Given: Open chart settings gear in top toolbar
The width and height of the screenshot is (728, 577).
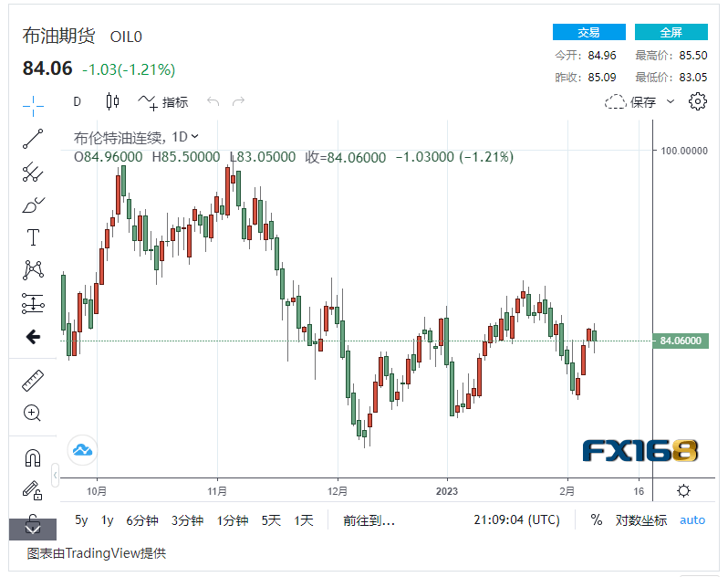Looking at the screenshot, I should click(698, 101).
